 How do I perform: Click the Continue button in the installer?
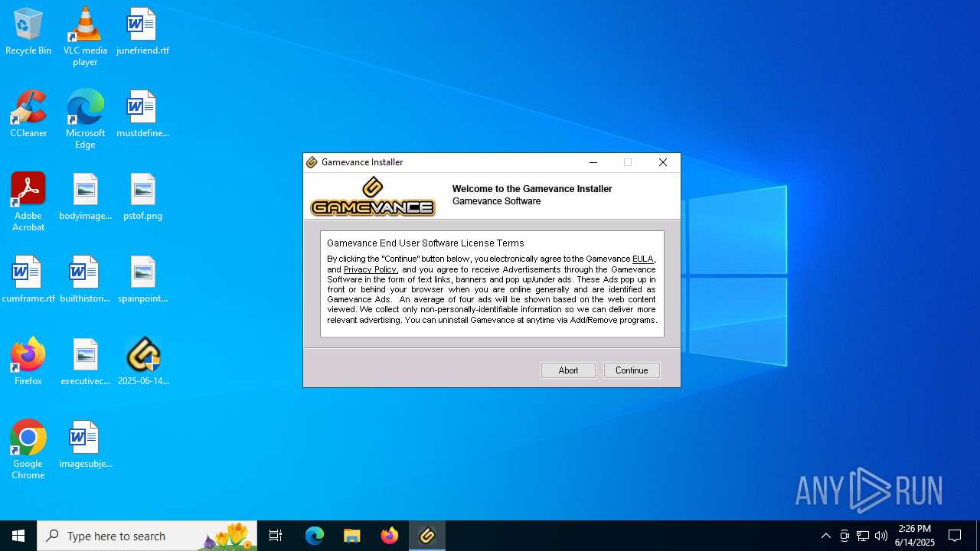[x=632, y=370]
